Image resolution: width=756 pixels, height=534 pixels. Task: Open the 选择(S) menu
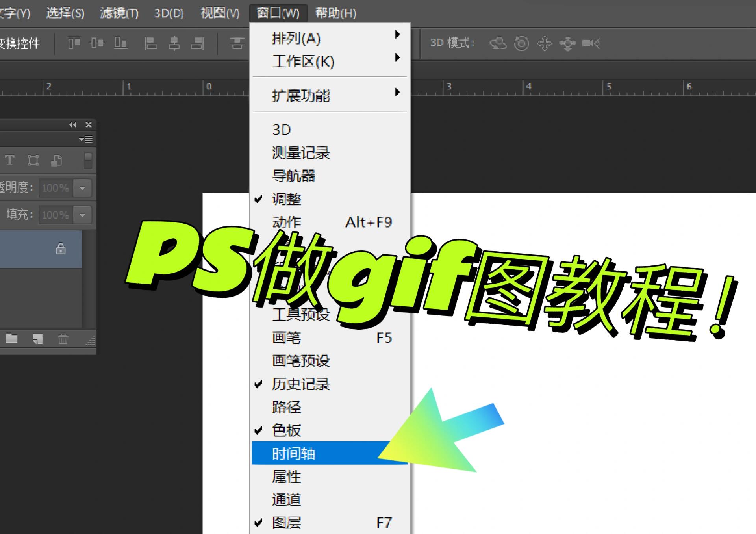click(65, 13)
